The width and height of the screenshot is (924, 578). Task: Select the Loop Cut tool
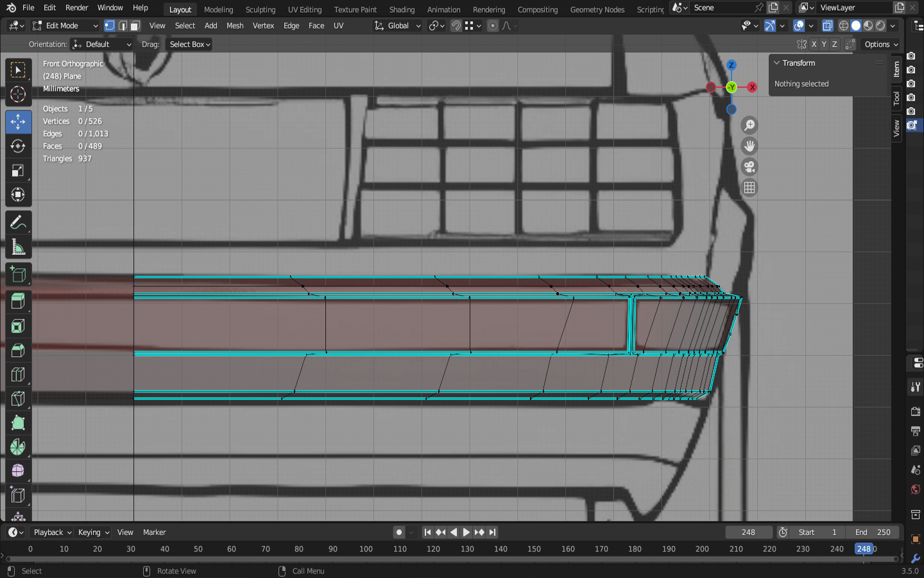coord(18,374)
